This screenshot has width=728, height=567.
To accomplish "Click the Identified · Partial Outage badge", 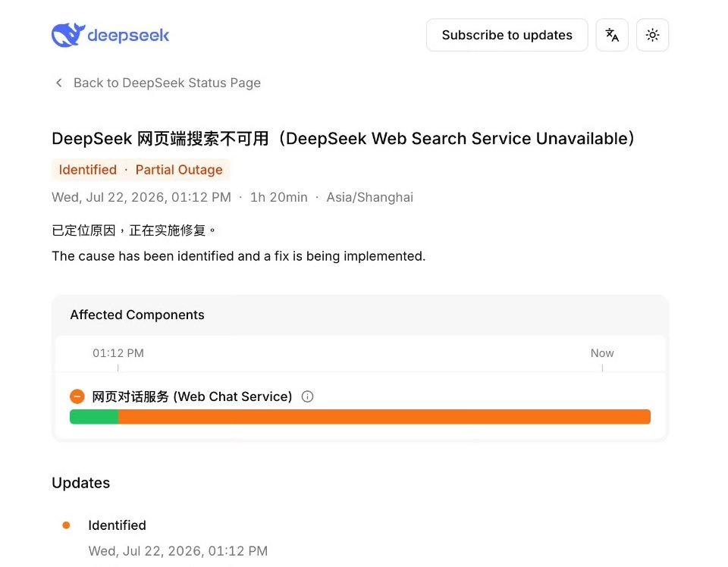I will 141,170.
